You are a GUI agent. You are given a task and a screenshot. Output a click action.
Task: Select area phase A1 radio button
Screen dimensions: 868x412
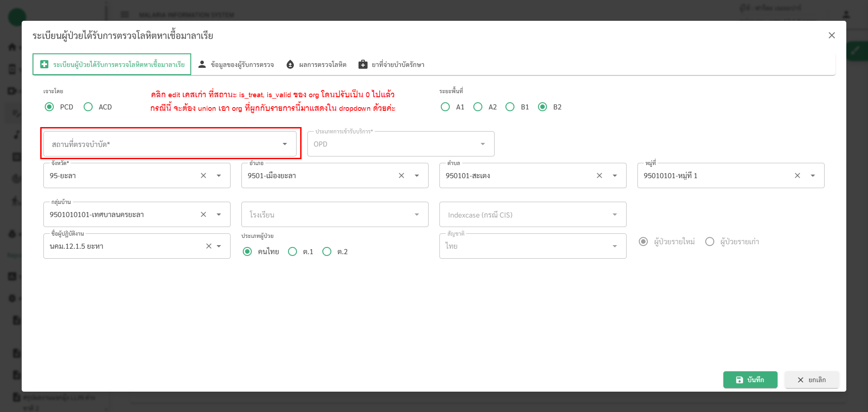pyautogui.click(x=445, y=107)
